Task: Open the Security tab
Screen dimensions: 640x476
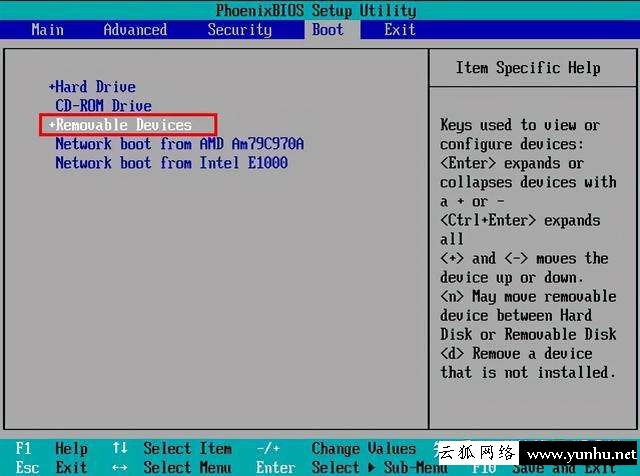Action: 240,30
